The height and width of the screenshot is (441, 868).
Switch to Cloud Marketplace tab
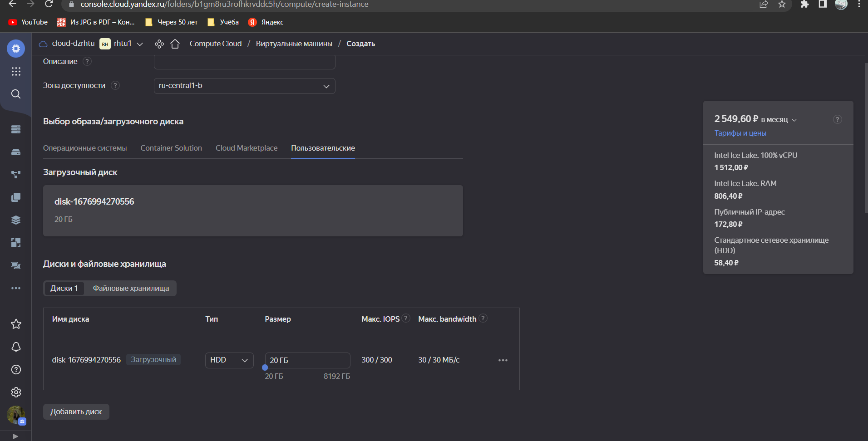click(x=247, y=148)
